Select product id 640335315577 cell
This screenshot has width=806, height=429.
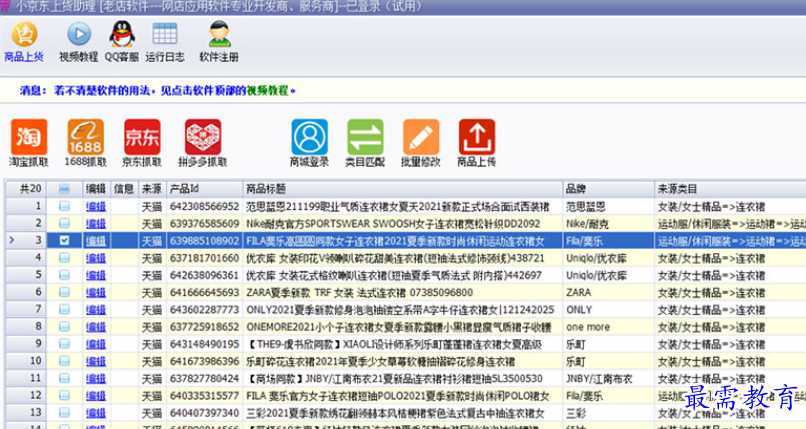(x=205, y=396)
